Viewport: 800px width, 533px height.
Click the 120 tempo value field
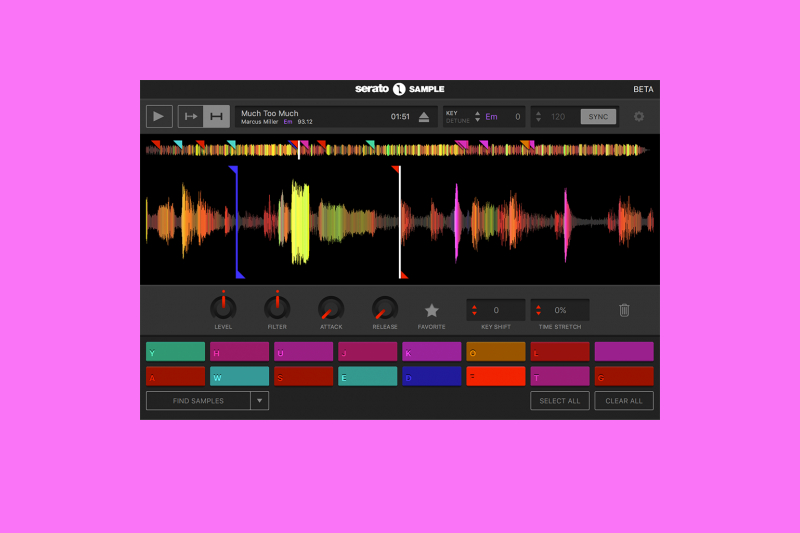558,117
